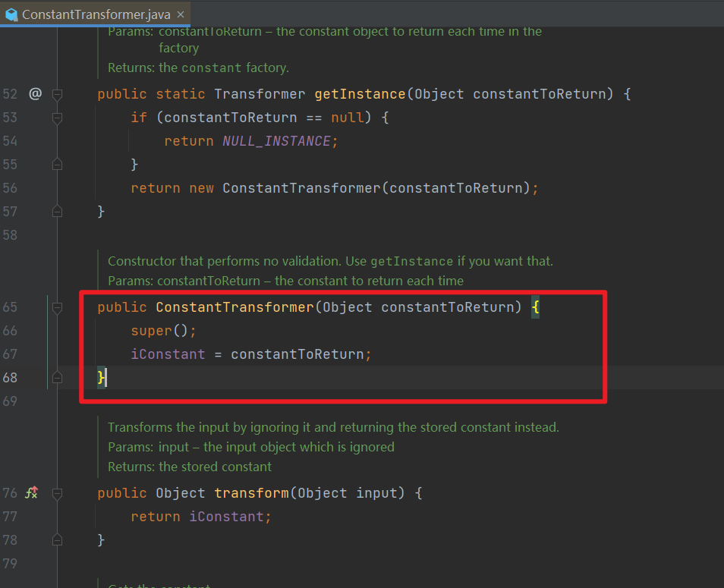The height and width of the screenshot is (588, 724).
Task: Click the overriding method gutter icon at line 76
Action: click(32, 493)
